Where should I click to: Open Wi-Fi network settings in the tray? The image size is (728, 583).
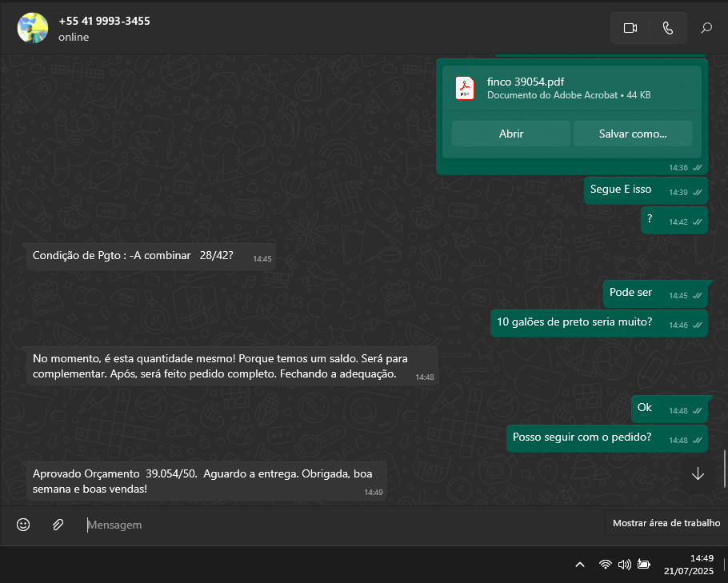(606, 565)
